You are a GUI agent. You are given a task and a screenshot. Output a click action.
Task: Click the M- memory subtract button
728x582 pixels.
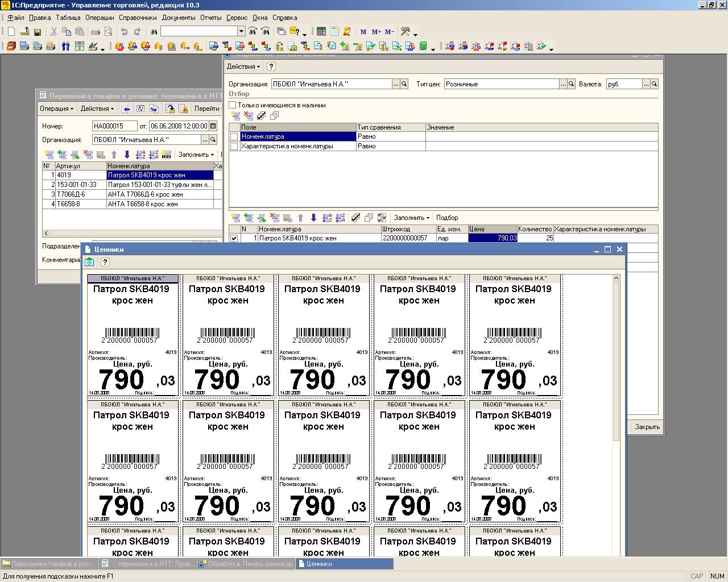(390, 32)
